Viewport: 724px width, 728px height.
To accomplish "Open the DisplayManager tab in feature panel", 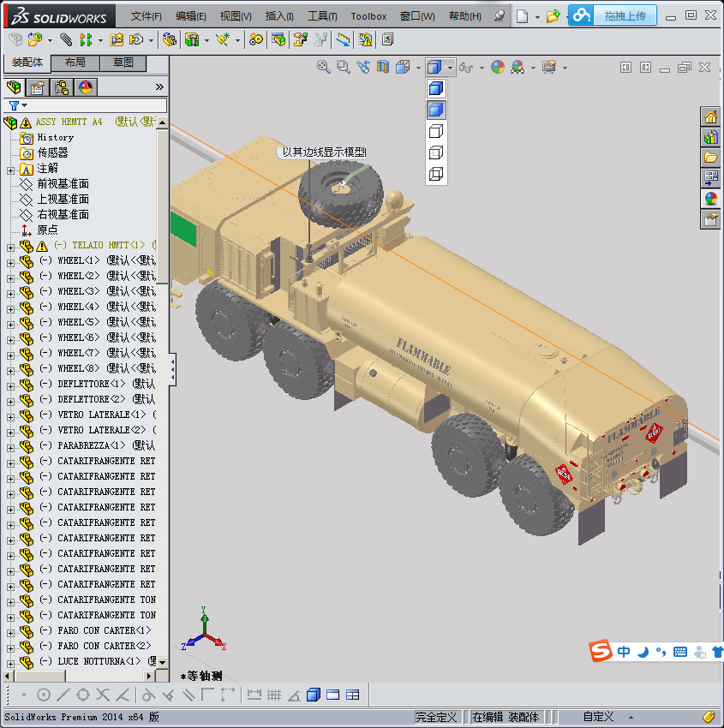I will coord(85,87).
